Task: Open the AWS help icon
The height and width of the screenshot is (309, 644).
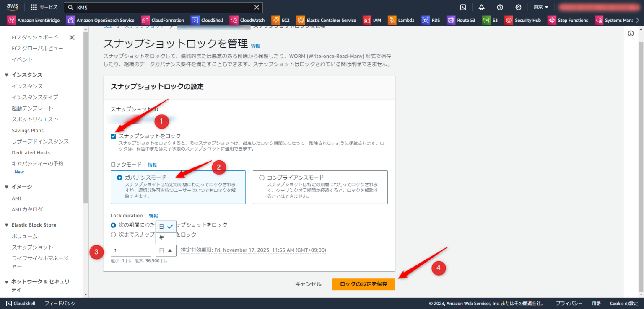Action: 500,7
